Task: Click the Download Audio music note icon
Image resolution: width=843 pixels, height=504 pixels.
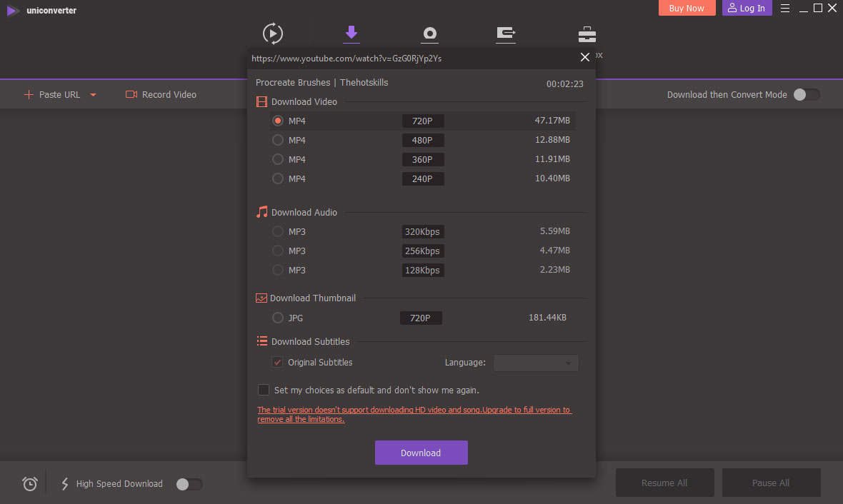Action: [261, 212]
